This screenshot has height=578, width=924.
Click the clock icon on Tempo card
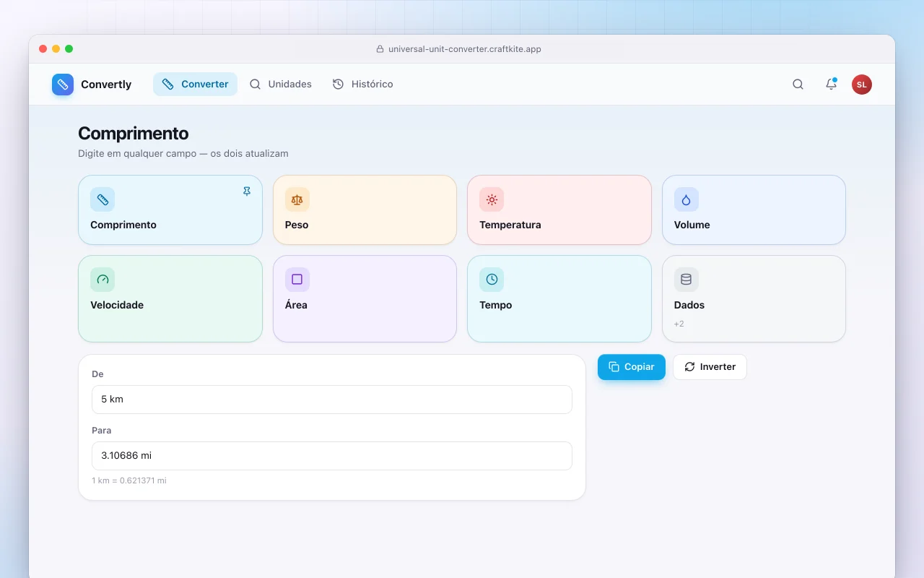(492, 280)
